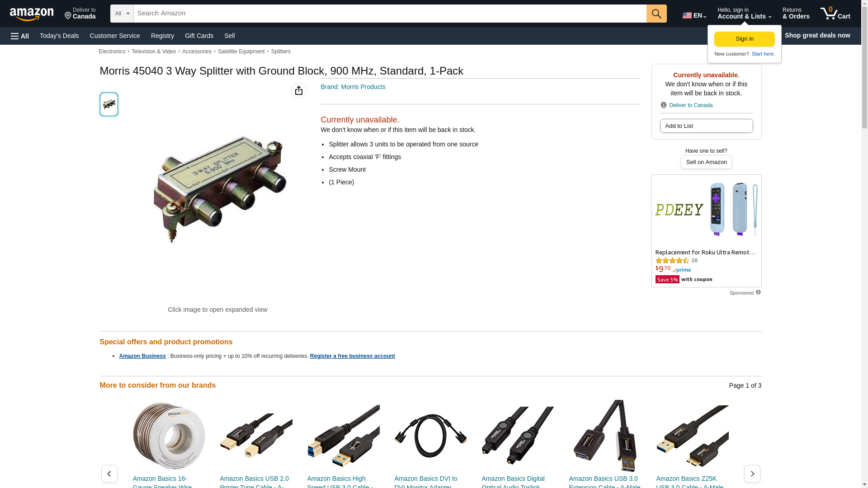868x488 pixels.
Task: Open Brand: Morris Products link
Action: coord(353,87)
